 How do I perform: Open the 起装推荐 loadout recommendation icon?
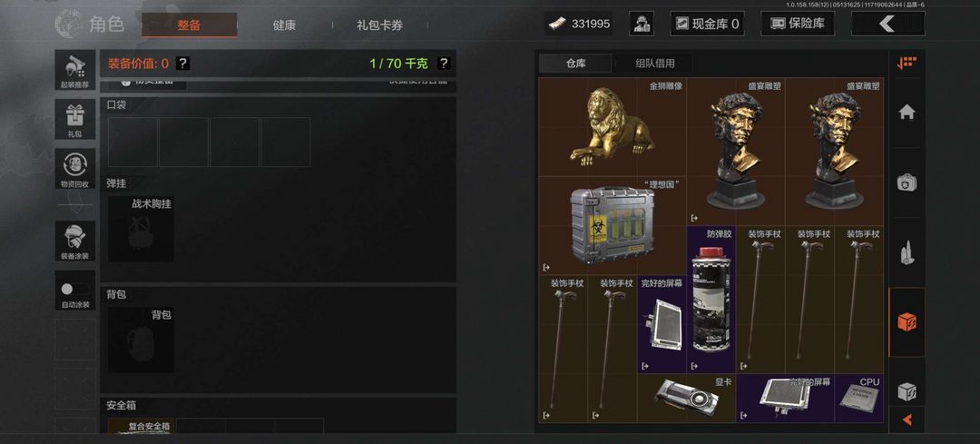pyautogui.click(x=75, y=70)
